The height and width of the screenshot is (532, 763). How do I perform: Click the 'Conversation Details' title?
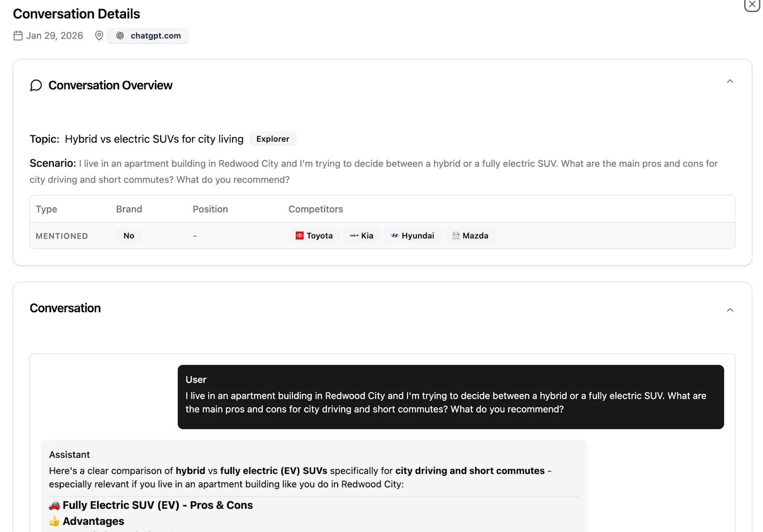tap(76, 14)
